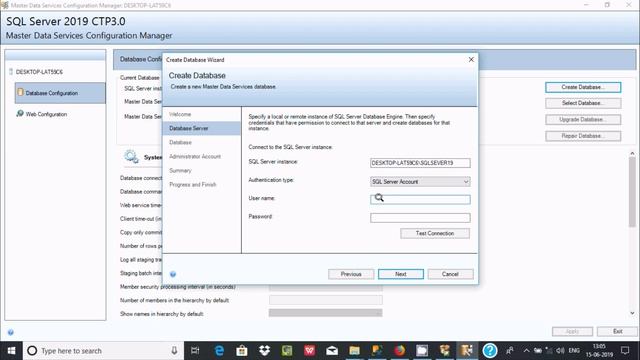The height and width of the screenshot is (360, 640).
Task: Click the Create Database button
Action: pyautogui.click(x=583, y=87)
